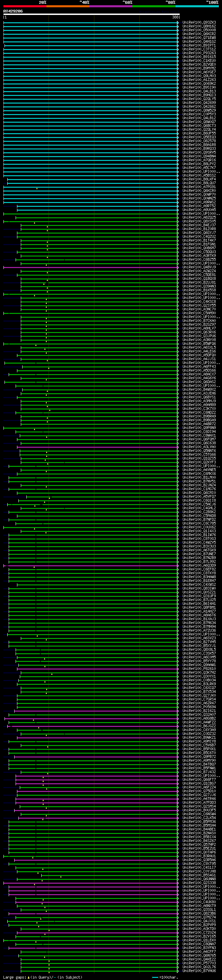The height and width of the screenshot is (980, 222).
Task: Select label UniRef100_C4KSC8
Action: coord(199,302)
